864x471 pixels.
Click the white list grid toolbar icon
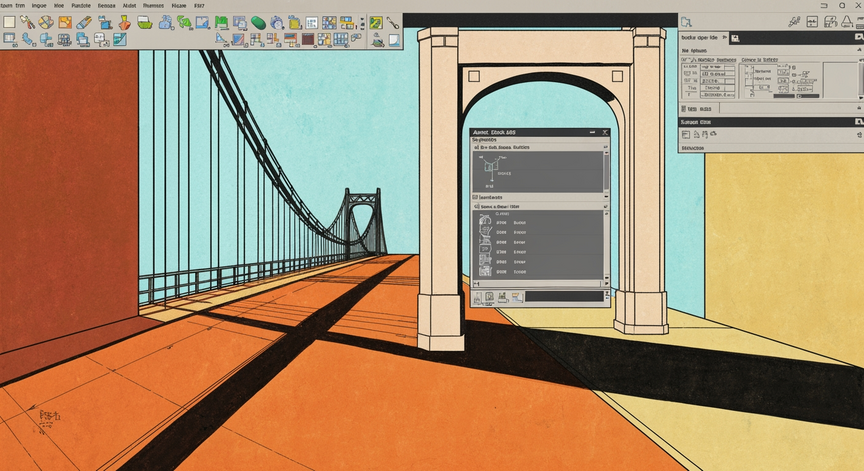[312, 23]
